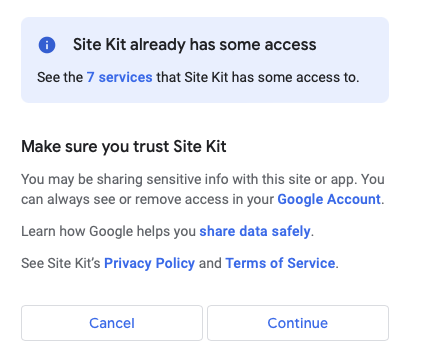Image resolution: width=422 pixels, height=362 pixels.
Task: Click the 'Make sure you trust Site Kit' heading
Action: pos(124,147)
